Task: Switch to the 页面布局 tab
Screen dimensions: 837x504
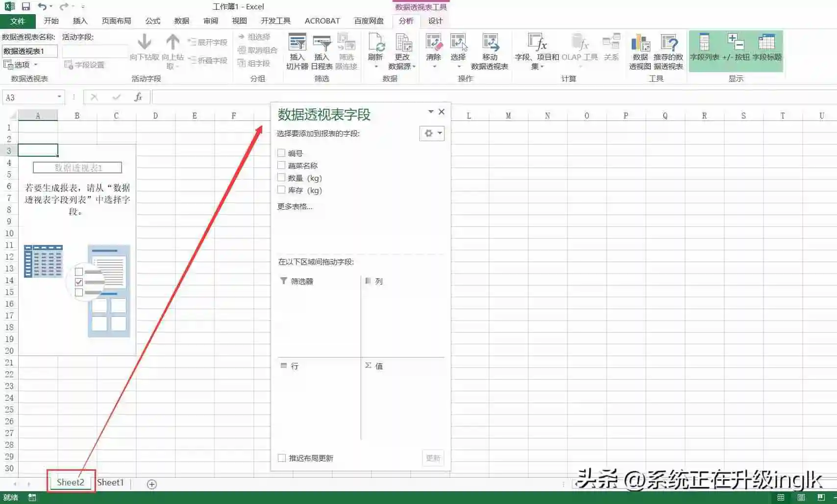Action: pos(116,21)
